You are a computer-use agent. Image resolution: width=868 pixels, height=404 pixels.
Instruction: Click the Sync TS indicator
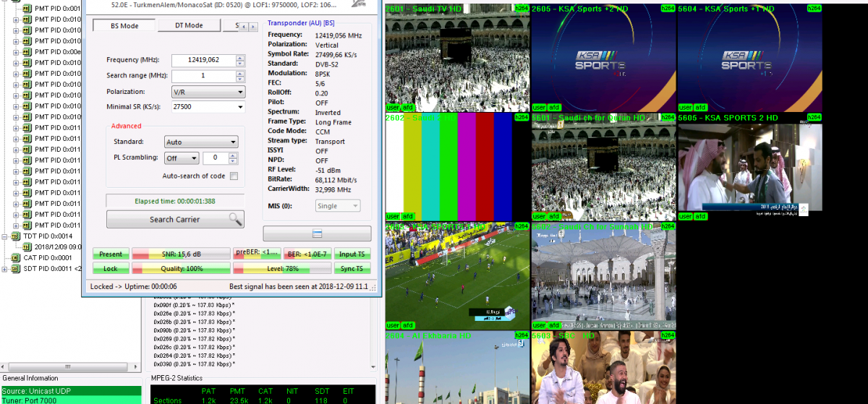(x=352, y=268)
